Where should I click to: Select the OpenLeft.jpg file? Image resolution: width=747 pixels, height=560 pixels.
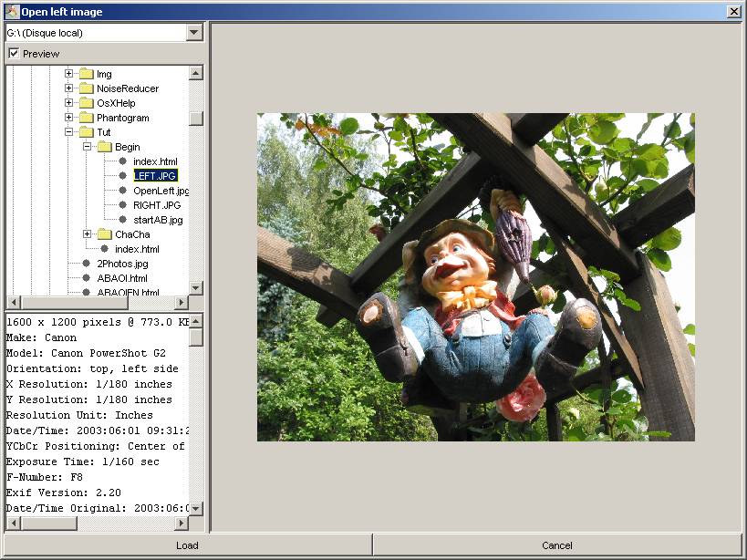pyautogui.click(x=161, y=191)
